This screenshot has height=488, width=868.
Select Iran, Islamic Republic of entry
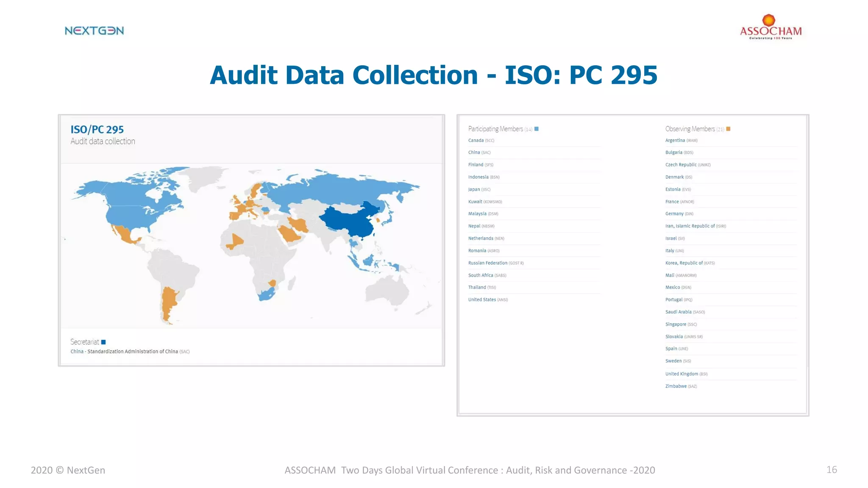696,226
